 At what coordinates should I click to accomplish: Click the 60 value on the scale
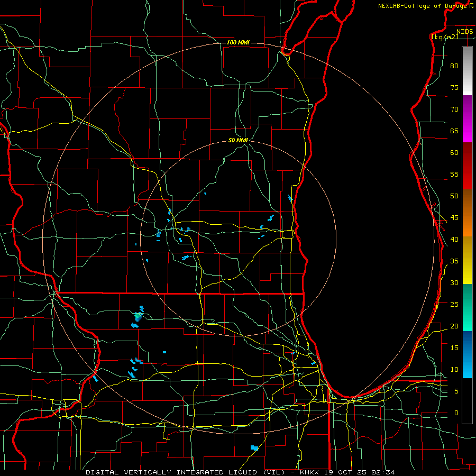coord(454,153)
